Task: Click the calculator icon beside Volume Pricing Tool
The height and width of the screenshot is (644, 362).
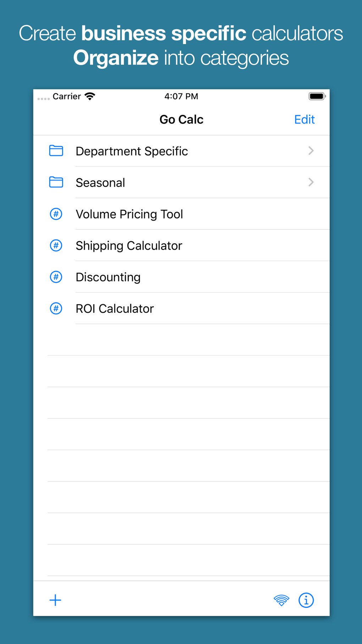Action: (x=56, y=214)
